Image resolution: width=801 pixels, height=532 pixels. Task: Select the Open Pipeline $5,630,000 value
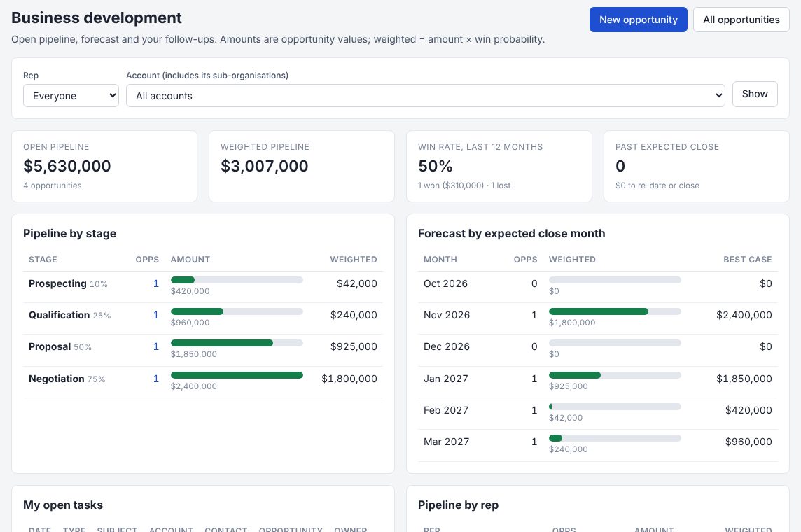67,166
